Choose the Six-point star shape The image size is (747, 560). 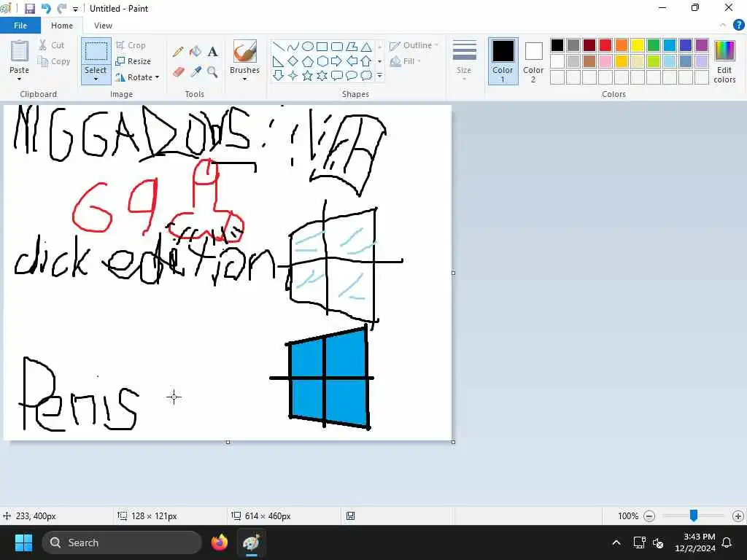[x=322, y=75]
